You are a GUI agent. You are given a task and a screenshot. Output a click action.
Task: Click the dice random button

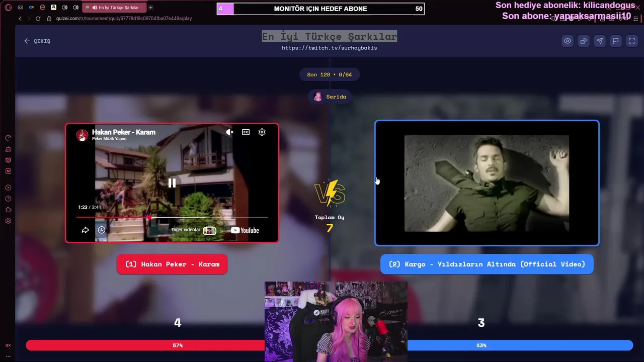pyautogui.click(x=583, y=41)
